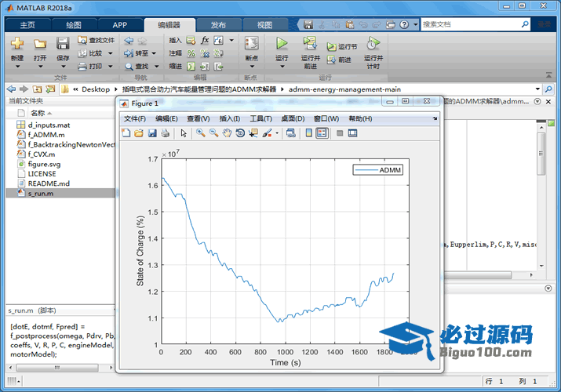Open the Go To (转至) dropdown arrow
This screenshot has height=392, width=561.
pyautogui.click(x=154, y=53)
